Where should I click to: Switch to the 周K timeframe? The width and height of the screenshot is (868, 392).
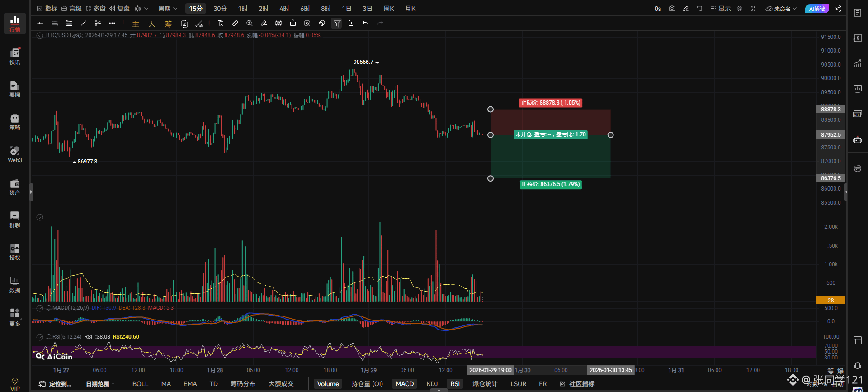pyautogui.click(x=389, y=9)
